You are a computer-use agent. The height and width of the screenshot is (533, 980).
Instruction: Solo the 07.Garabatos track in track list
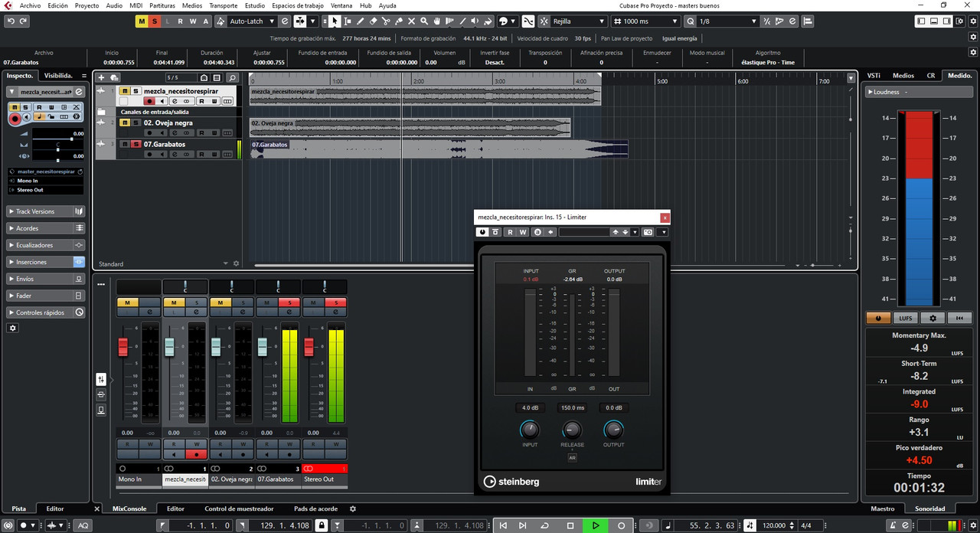click(x=135, y=144)
